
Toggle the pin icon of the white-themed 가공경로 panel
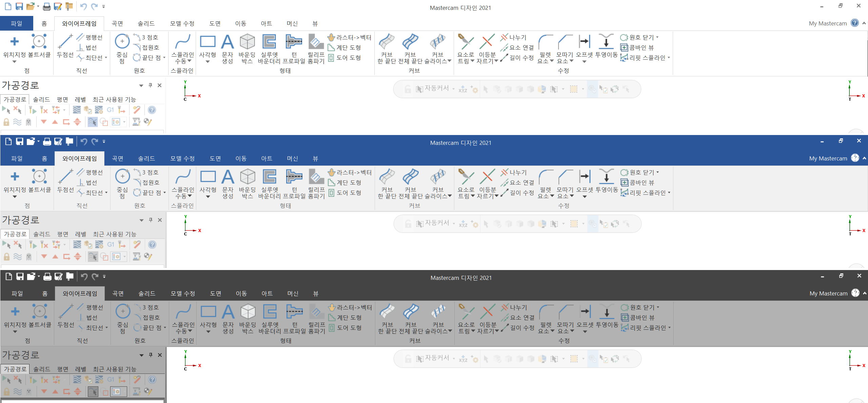pyautogui.click(x=150, y=85)
